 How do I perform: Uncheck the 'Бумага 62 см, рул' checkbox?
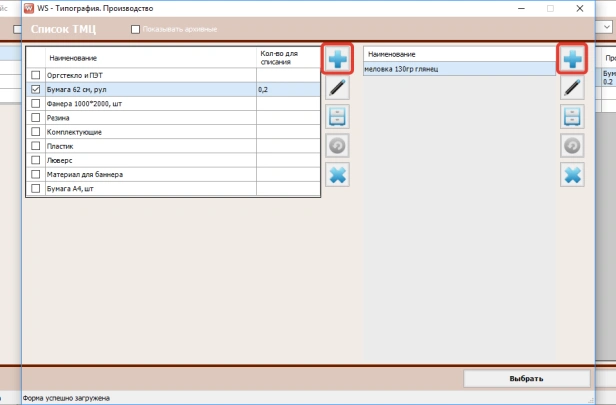(37, 90)
